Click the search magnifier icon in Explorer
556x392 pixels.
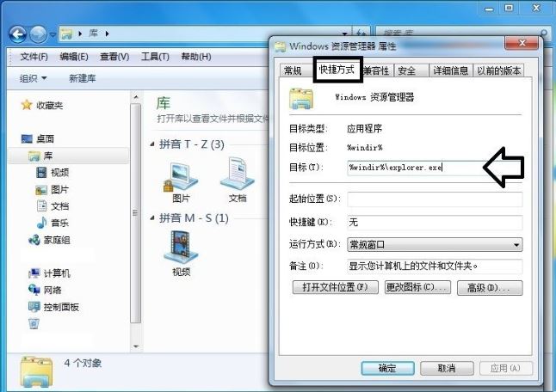[x=543, y=34]
